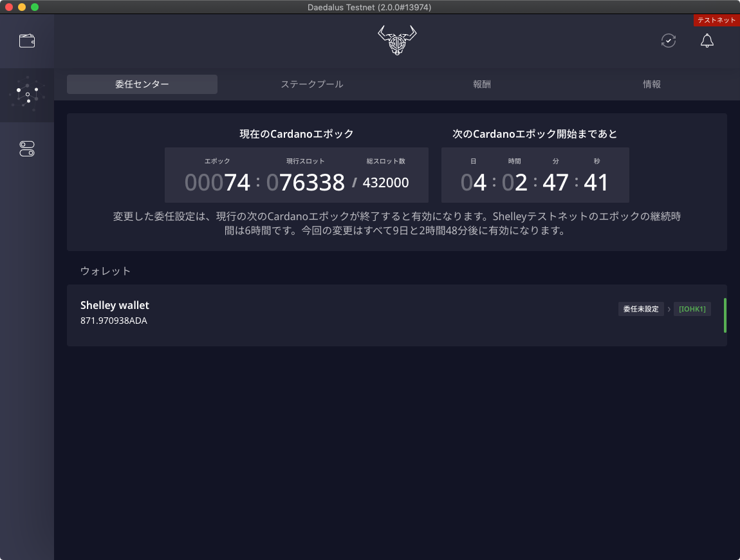Click the テストネット red badge
The width and height of the screenshot is (740, 560).
point(716,20)
